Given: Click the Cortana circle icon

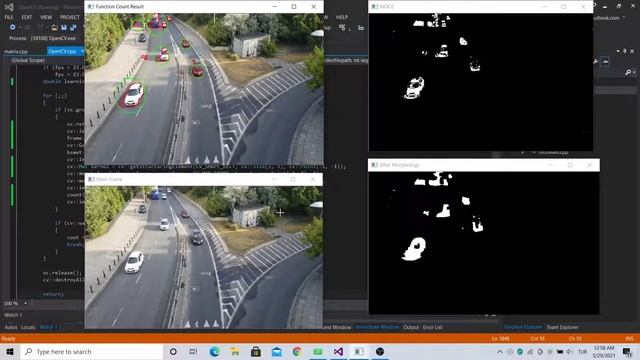Looking at the screenshot, I should pyautogui.click(x=173, y=351).
